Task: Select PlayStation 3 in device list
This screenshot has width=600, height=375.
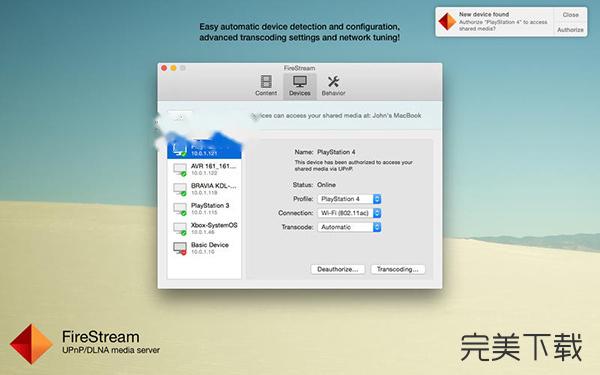Action: [204, 209]
